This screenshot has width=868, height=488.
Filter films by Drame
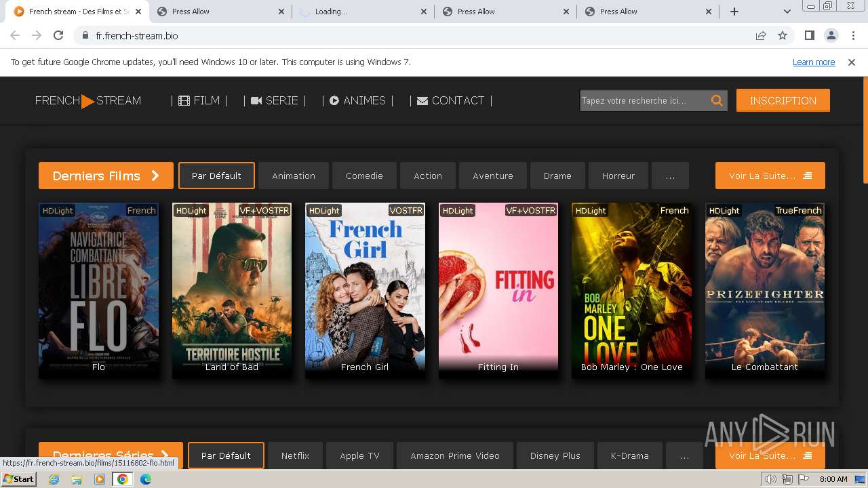[x=557, y=176]
